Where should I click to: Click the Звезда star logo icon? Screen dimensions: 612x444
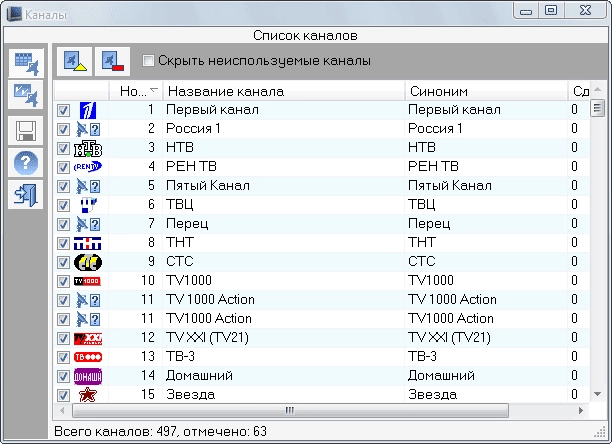click(x=88, y=395)
